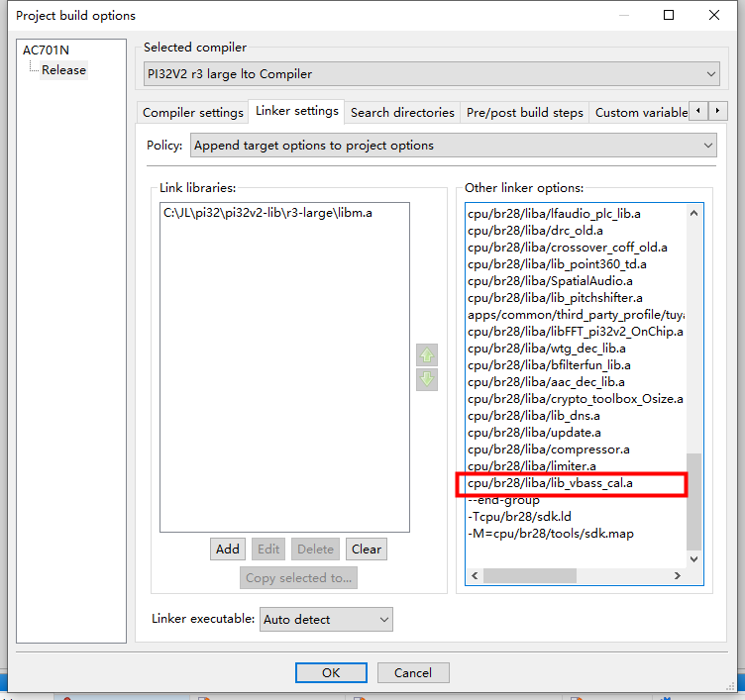Screen dimensions: 745x700
Task: Click Clear button under Link libraries
Action: coord(367,549)
